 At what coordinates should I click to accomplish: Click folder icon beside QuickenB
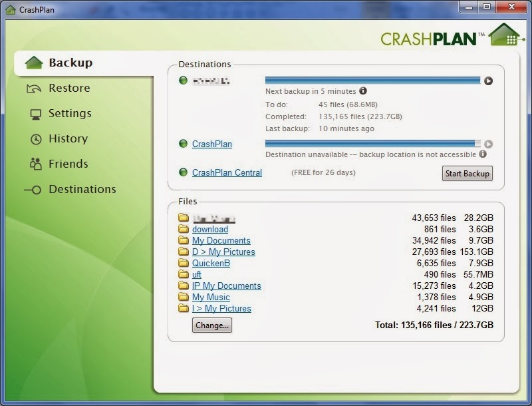coord(184,263)
